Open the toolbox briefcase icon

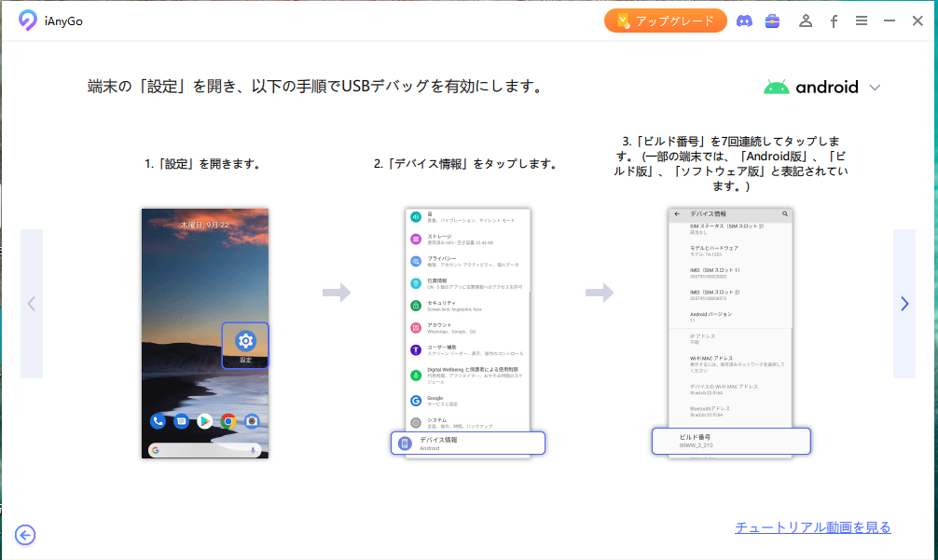tap(772, 20)
